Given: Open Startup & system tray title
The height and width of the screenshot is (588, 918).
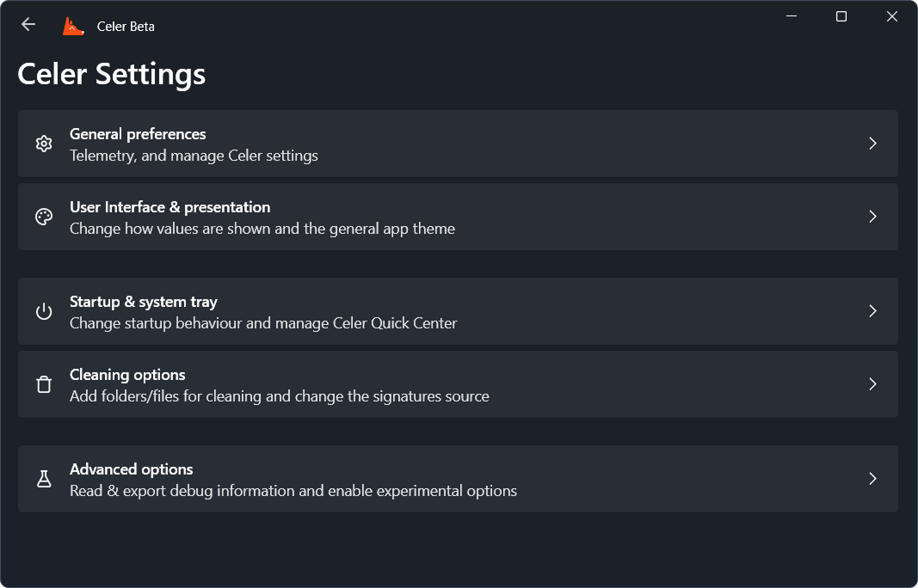Looking at the screenshot, I should click(x=144, y=302).
